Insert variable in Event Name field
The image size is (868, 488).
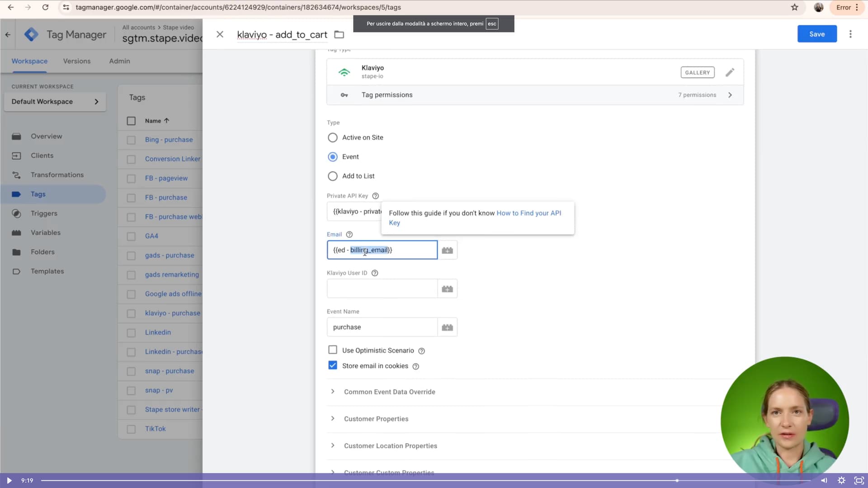(x=448, y=327)
